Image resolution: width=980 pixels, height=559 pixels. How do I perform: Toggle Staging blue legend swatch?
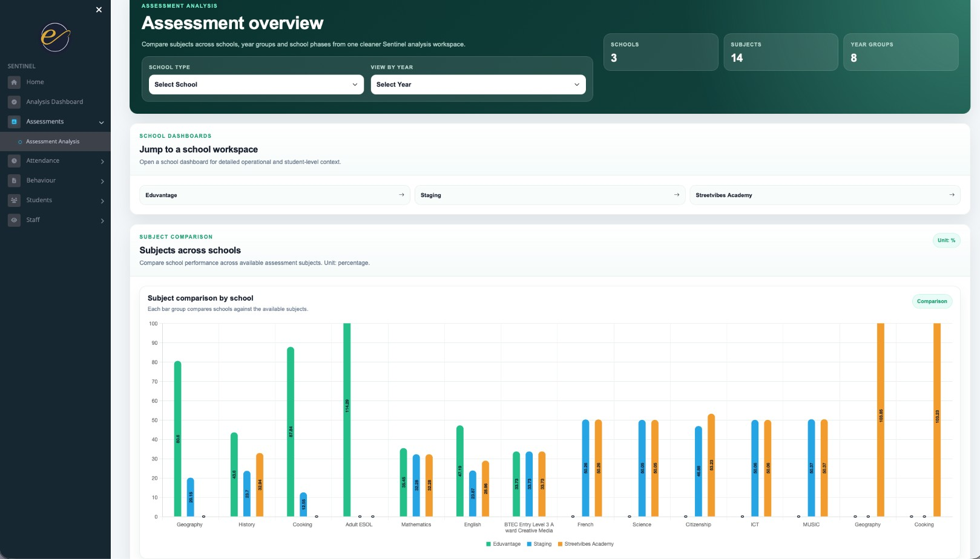point(529,544)
